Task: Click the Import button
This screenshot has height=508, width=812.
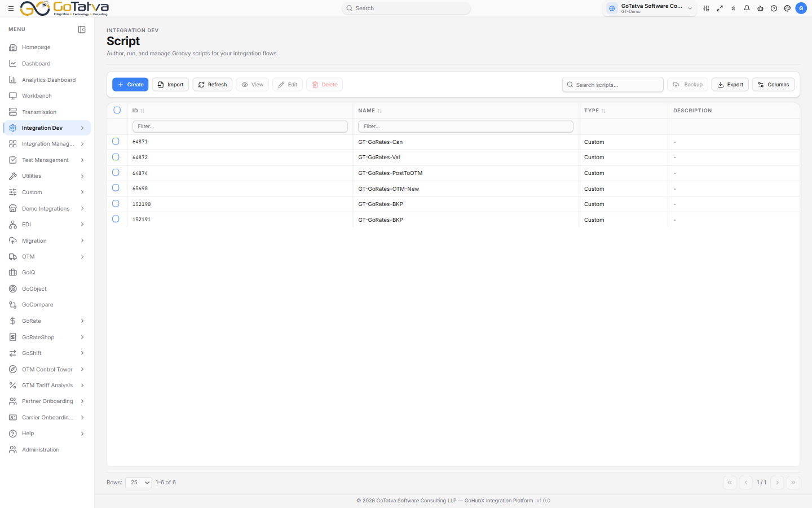Action: [170, 85]
